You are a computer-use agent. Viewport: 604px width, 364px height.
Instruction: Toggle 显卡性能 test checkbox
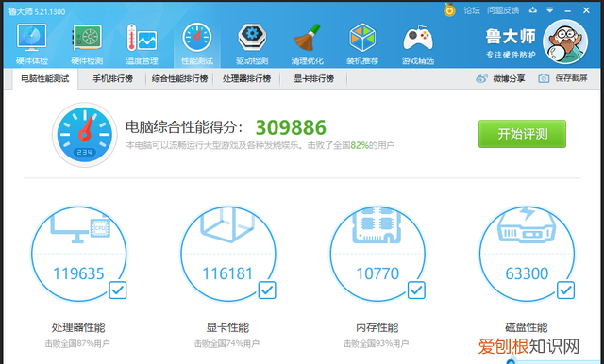tap(267, 290)
